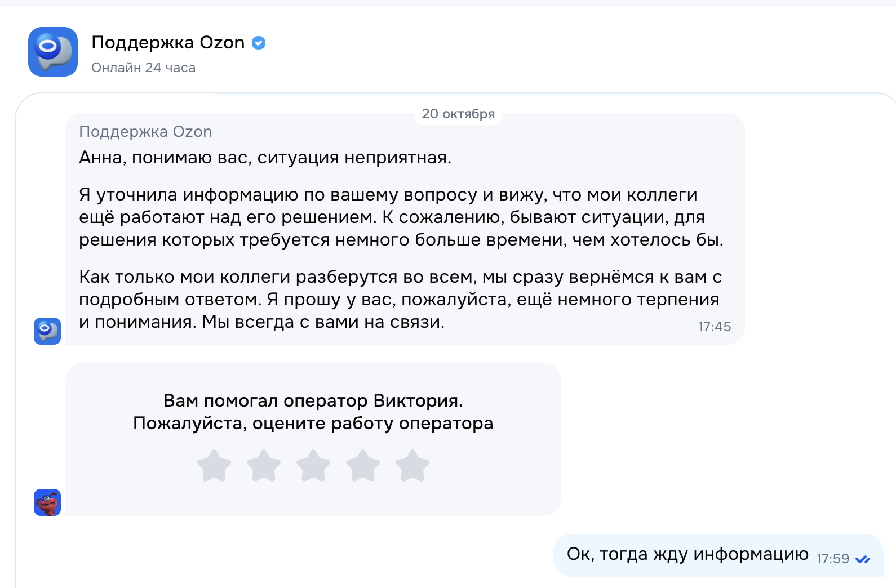Choose the fourth rating star

[363, 466]
